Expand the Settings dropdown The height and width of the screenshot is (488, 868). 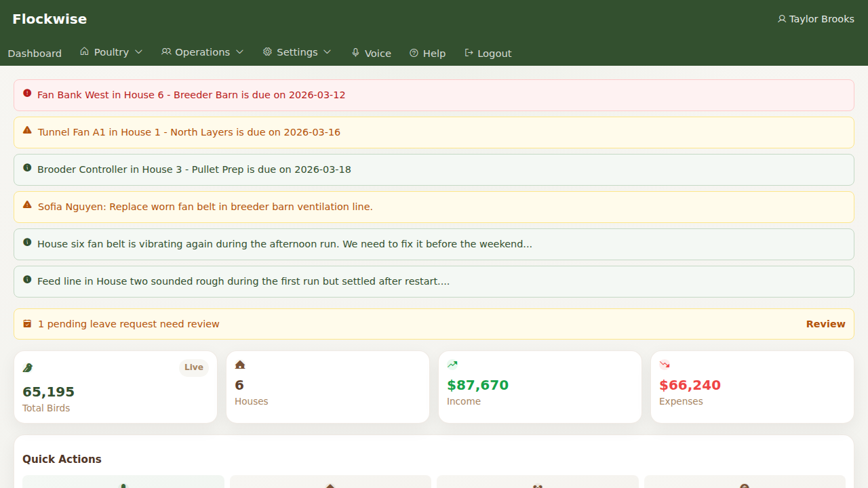pos(296,52)
